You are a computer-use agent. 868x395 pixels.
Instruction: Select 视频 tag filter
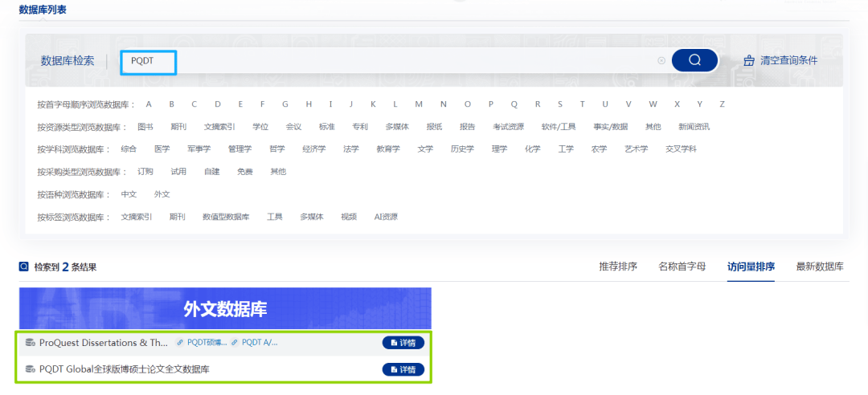coord(349,217)
